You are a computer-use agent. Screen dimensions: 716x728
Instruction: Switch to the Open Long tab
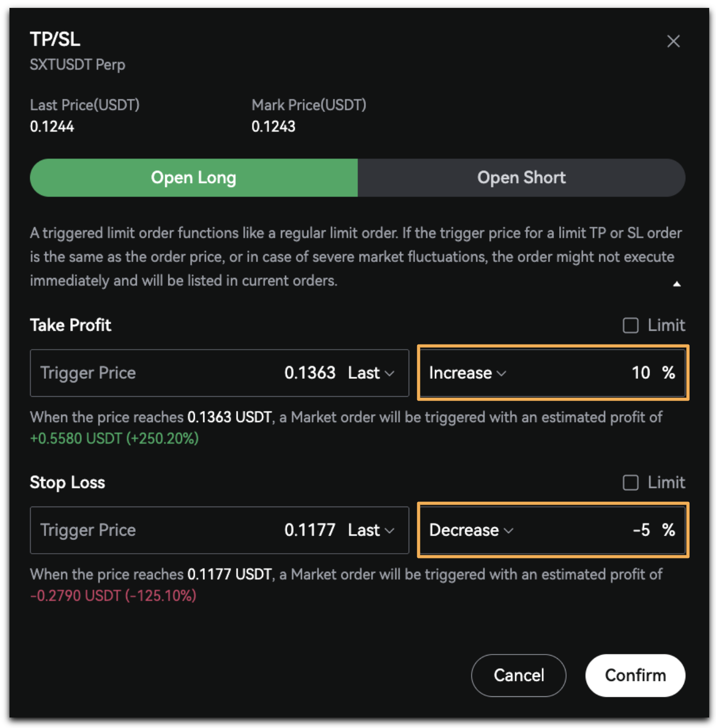coord(194,178)
